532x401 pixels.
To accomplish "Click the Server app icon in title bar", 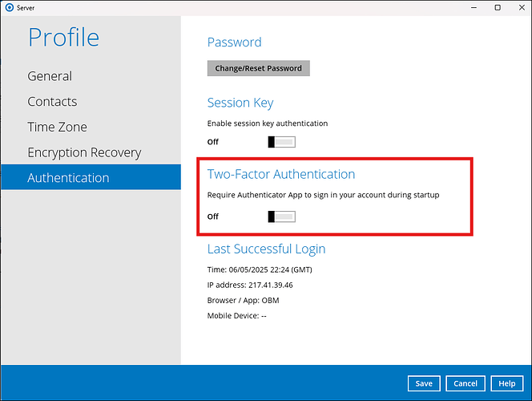I will [9, 7].
